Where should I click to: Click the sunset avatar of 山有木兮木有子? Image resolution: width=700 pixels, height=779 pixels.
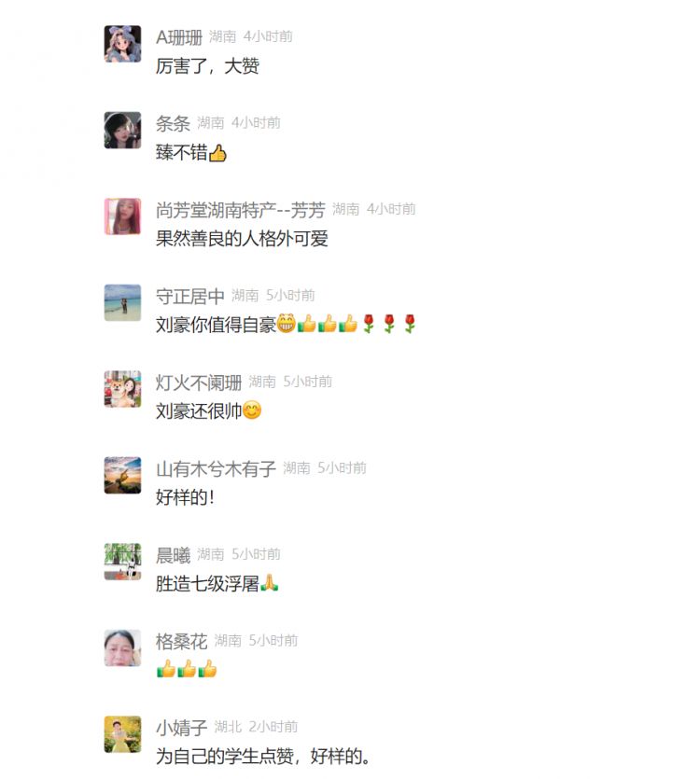122,476
